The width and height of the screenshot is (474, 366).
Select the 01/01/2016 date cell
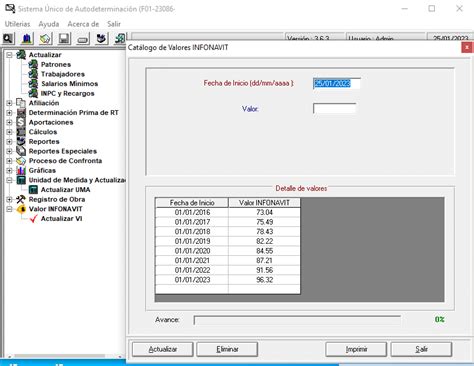(x=192, y=212)
